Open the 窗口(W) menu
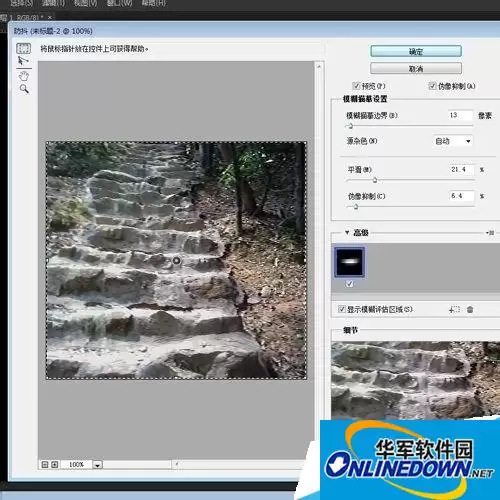This screenshot has height=500, width=500. pyautogui.click(x=119, y=3)
